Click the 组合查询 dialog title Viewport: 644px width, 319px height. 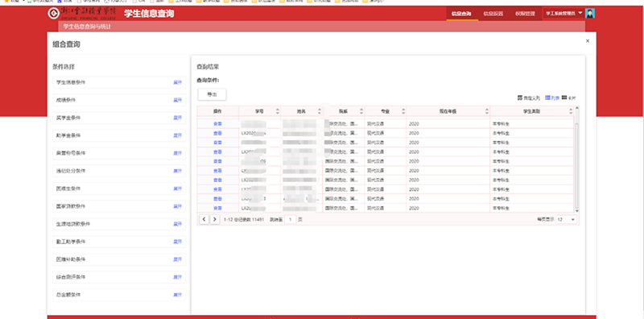(66, 44)
